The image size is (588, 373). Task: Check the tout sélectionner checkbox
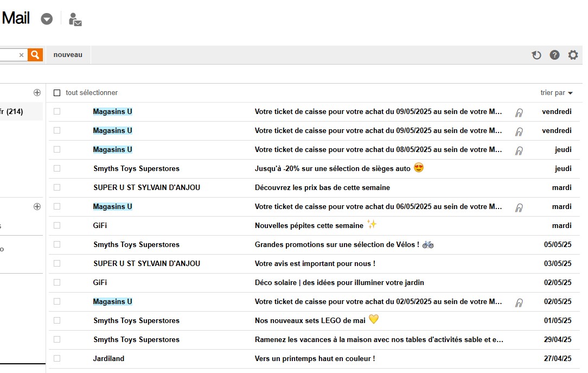point(57,93)
